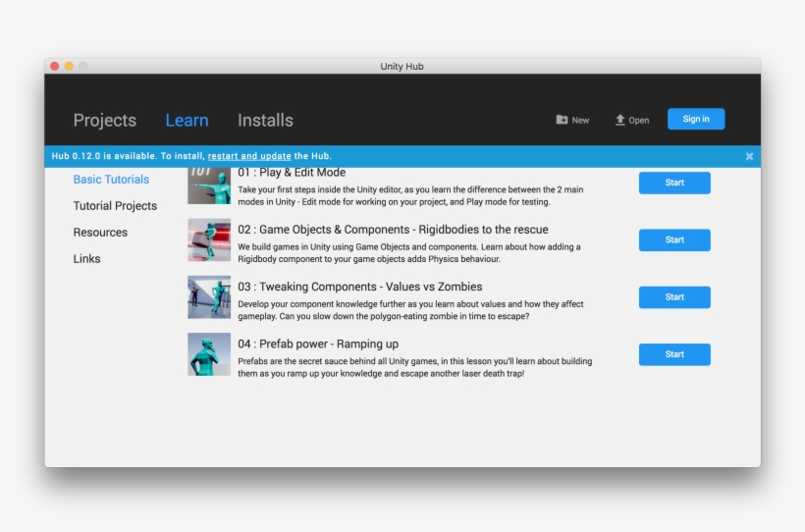Switch to the Installs tab

tap(265, 120)
